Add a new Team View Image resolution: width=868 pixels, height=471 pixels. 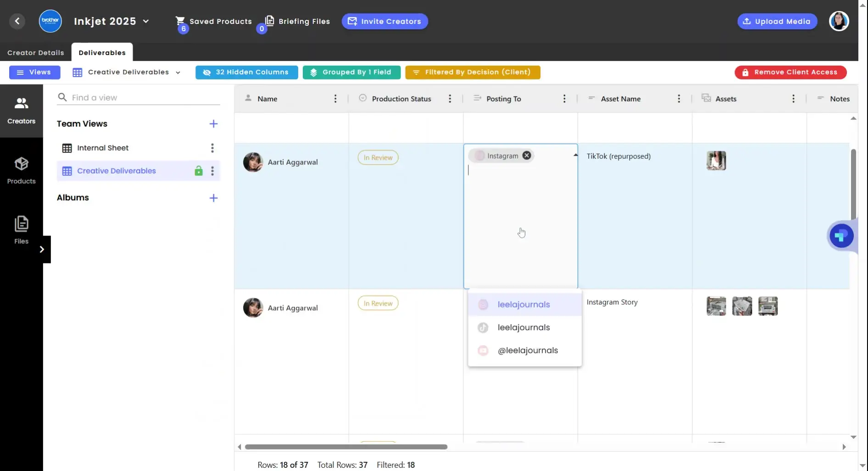pyautogui.click(x=213, y=124)
